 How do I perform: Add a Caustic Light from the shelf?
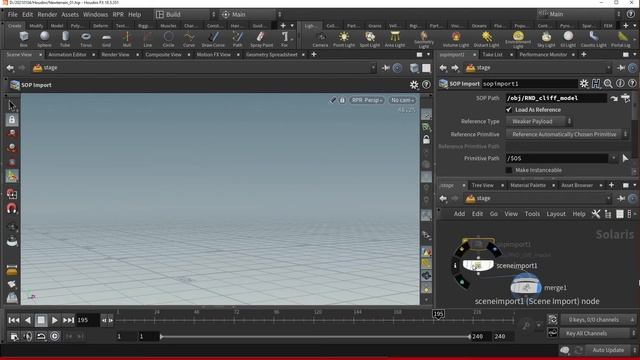click(x=593, y=39)
